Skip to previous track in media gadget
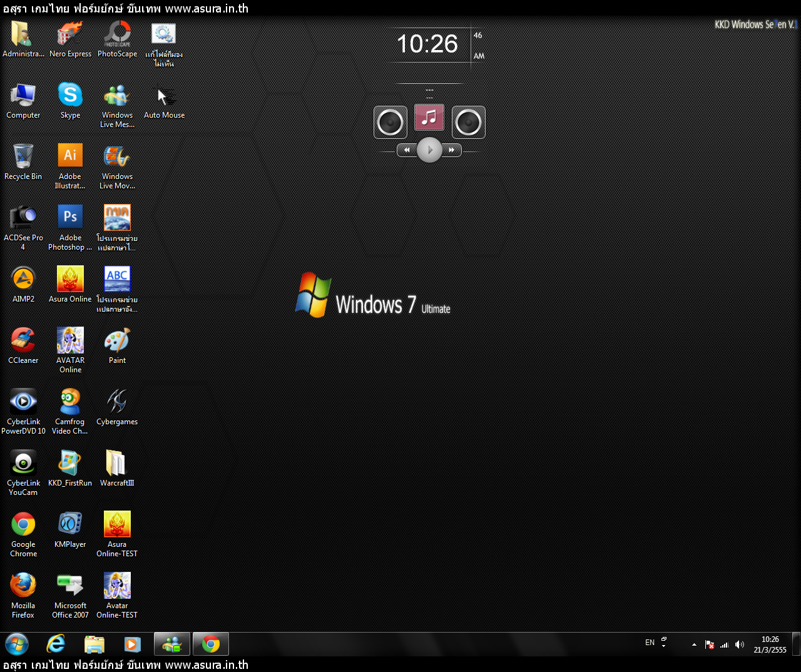 pyautogui.click(x=407, y=150)
